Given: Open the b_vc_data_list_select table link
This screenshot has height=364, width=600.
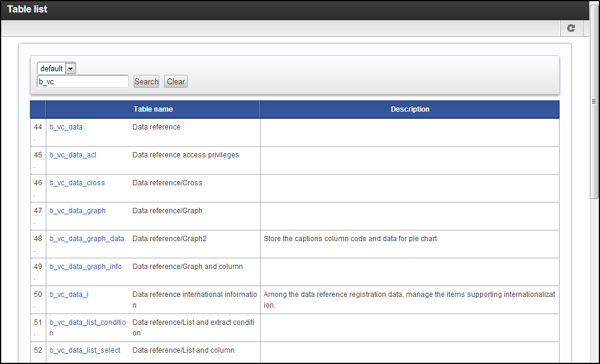Looking at the screenshot, I should pos(85,350).
